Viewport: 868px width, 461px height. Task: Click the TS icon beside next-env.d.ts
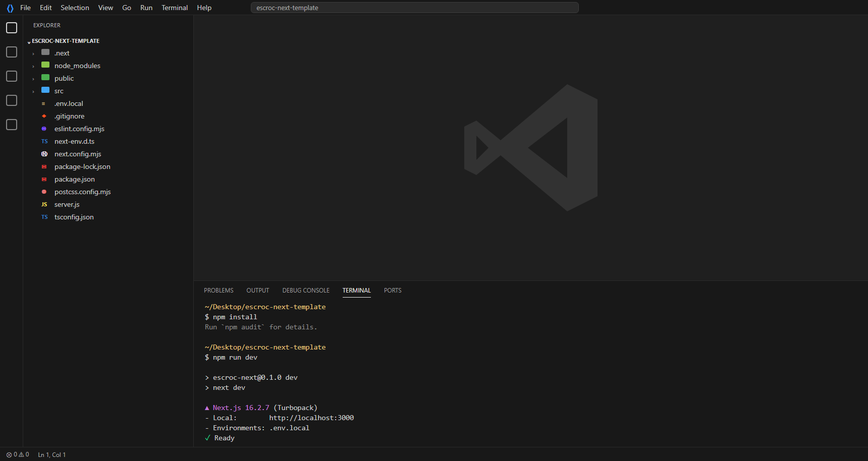[x=44, y=142]
